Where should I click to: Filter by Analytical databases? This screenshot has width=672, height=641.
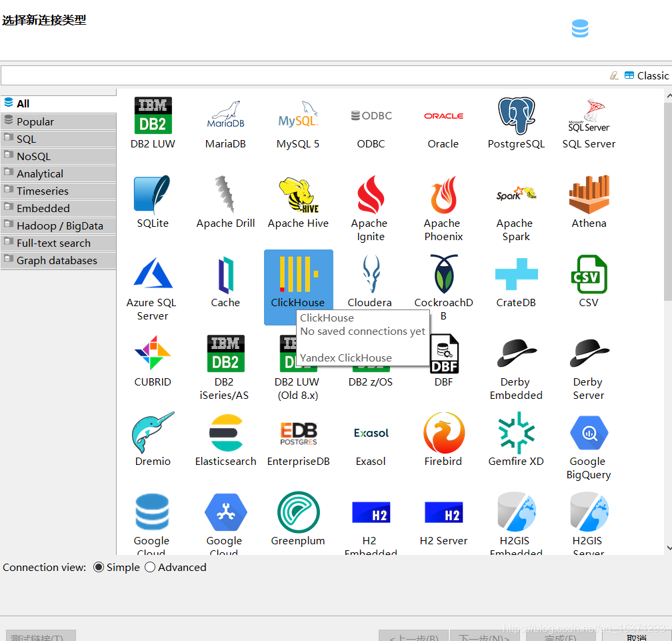pos(58,173)
